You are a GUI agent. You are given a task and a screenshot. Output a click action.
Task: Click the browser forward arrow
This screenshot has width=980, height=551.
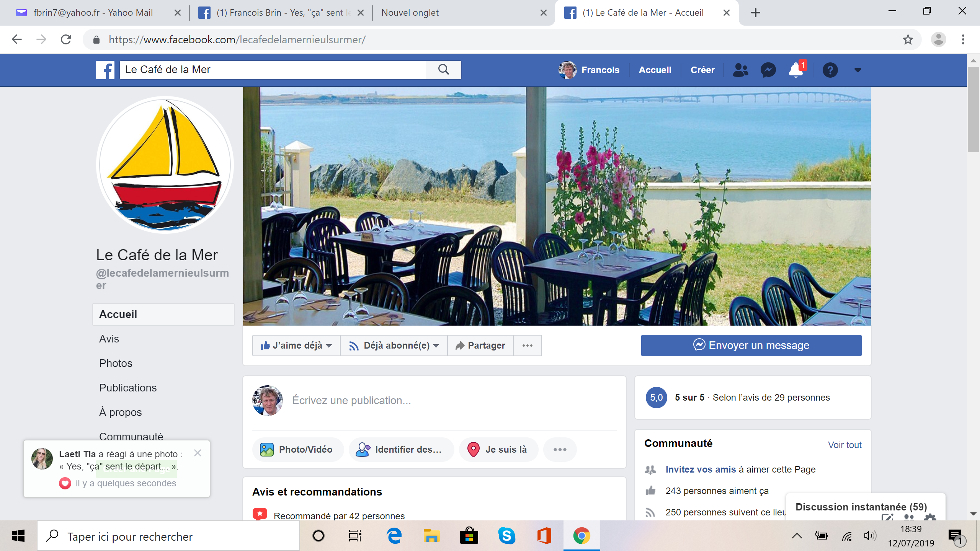(41, 39)
